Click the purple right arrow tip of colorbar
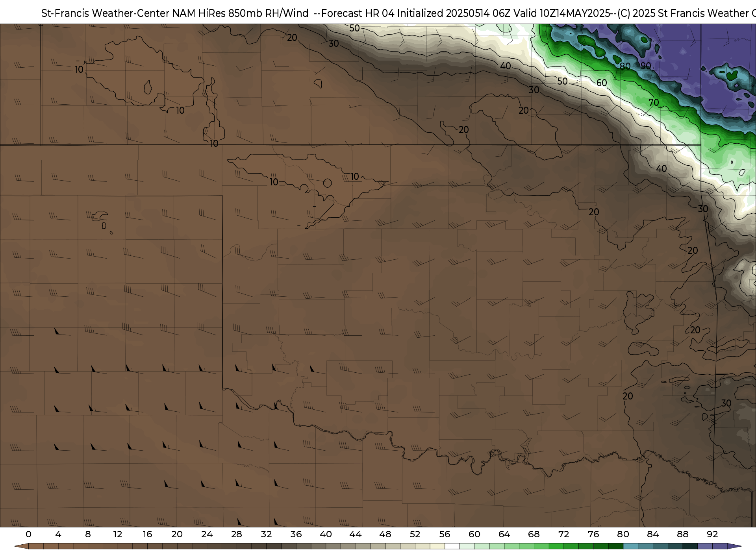 (x=734, y=546)
